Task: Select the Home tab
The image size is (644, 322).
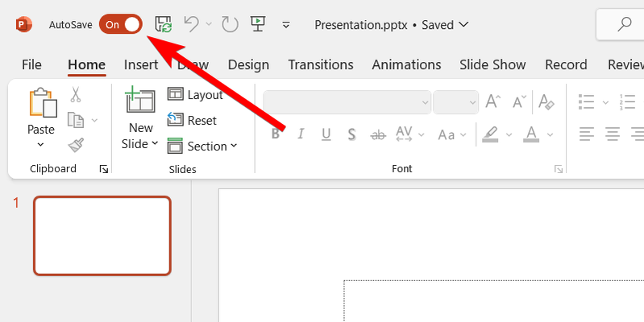Action: 87,64
